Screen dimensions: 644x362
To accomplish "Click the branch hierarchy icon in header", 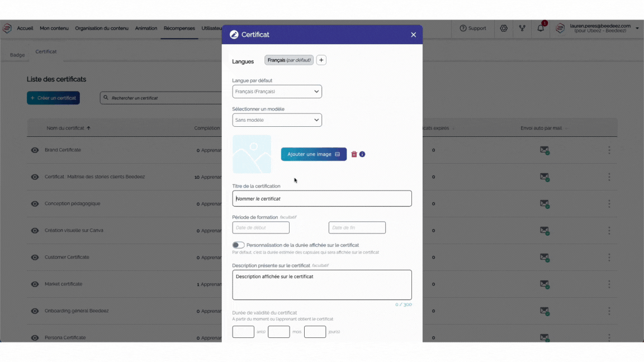I will (522, 28).
